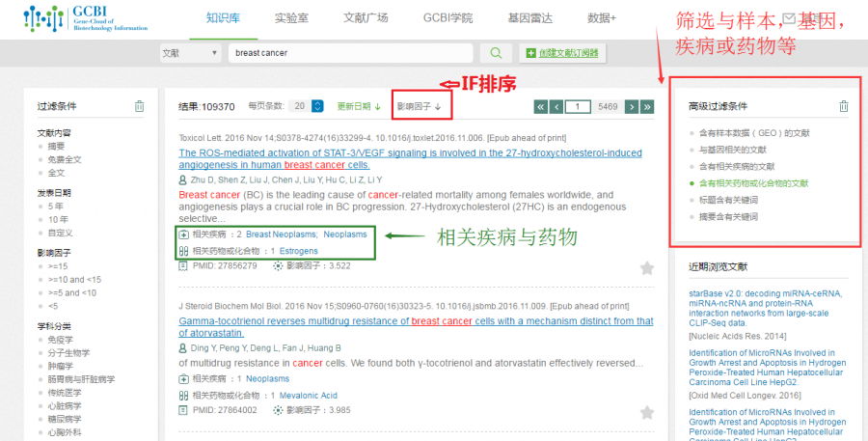868x441 pixels.
Task: Open the Gamma-tocotrienol article title
Action: click(x=417, y=327)
